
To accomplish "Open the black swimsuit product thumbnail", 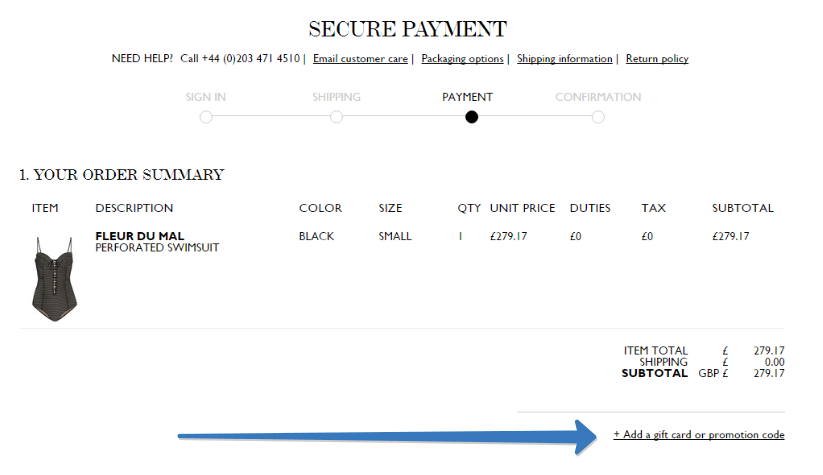I will [51, 278].
